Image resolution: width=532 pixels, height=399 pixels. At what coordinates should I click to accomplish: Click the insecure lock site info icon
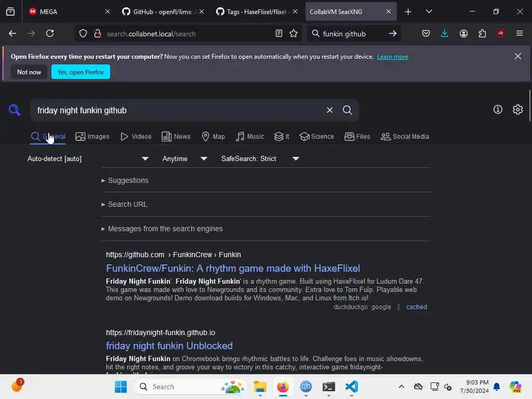pos(97,33)
